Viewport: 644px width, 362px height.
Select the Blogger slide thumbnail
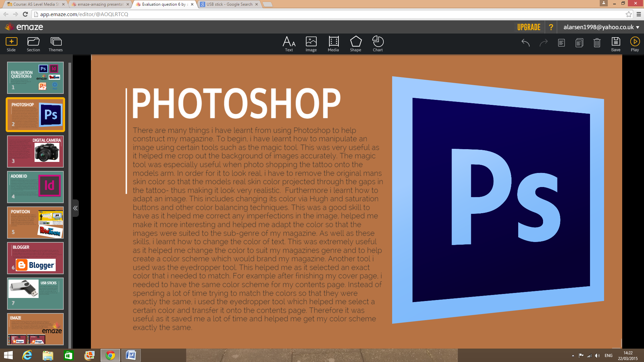[x=35, y=258]
